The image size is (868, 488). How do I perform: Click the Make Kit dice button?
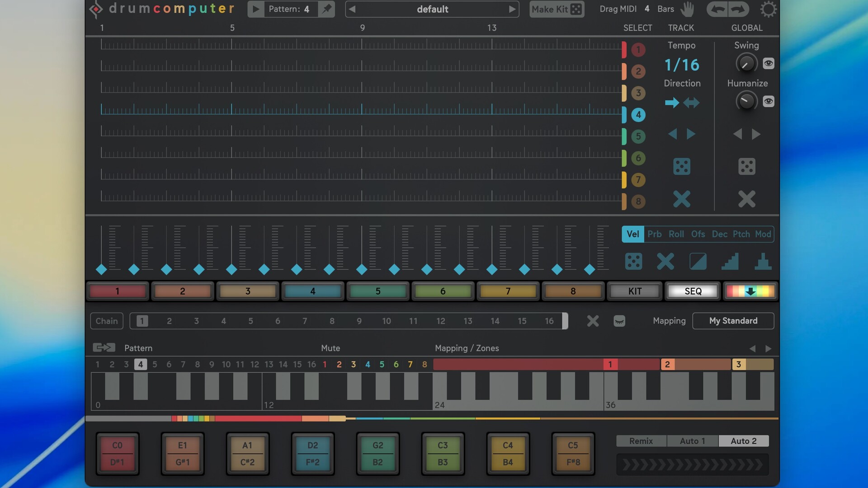[557, 9]
